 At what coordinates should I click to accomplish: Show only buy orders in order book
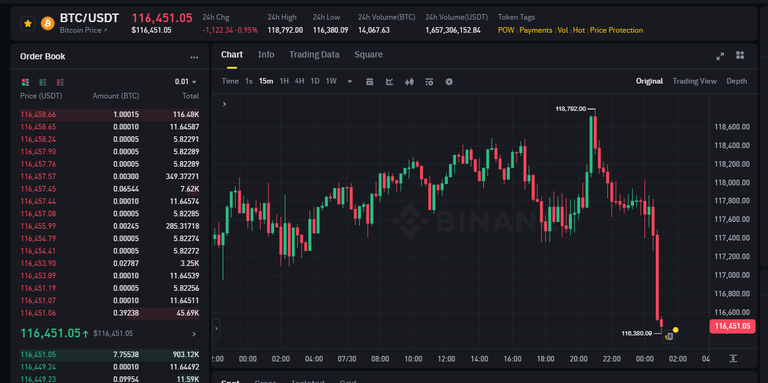(43, 82)
